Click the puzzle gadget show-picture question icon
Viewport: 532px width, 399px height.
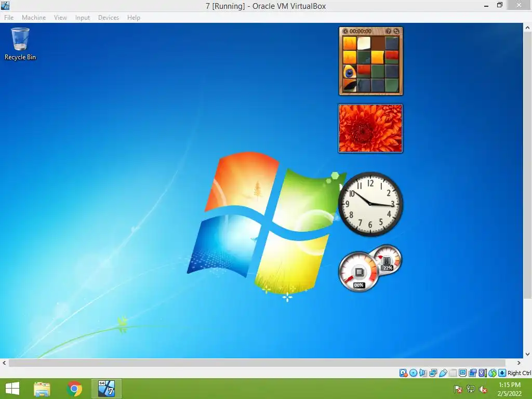click(389, 31)
